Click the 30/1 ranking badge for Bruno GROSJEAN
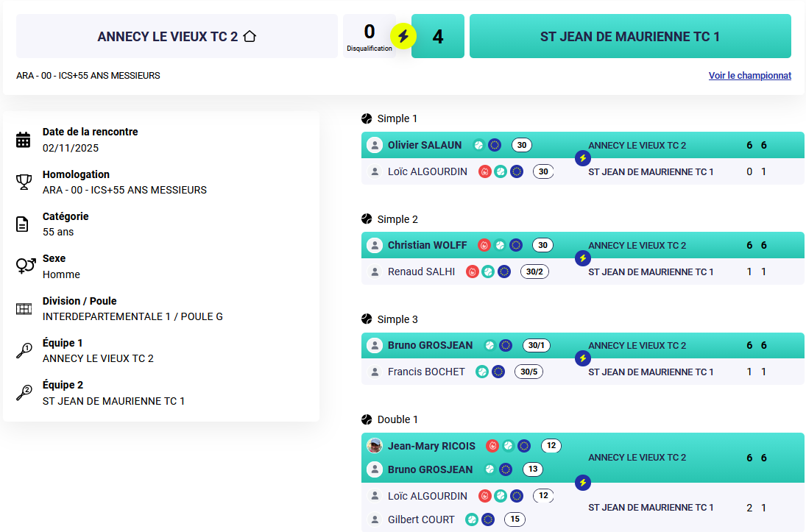This screenshot has width=806, height=532. tap(537, 345)
